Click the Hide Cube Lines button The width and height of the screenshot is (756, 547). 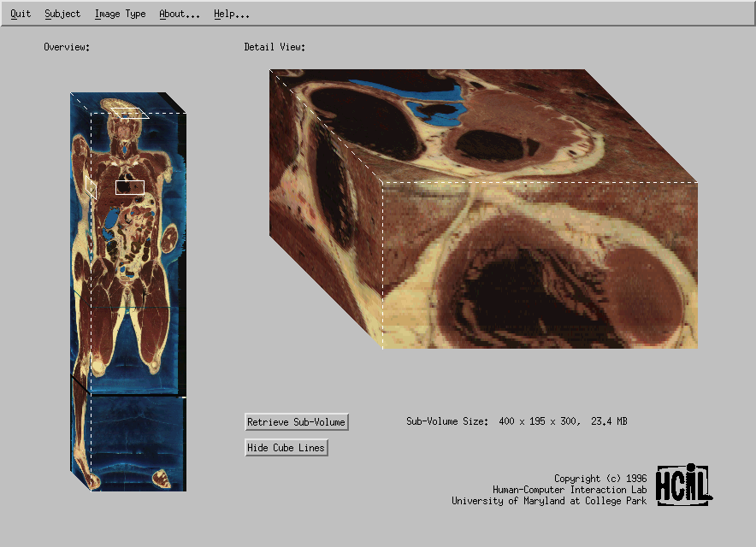click(286, 448)
